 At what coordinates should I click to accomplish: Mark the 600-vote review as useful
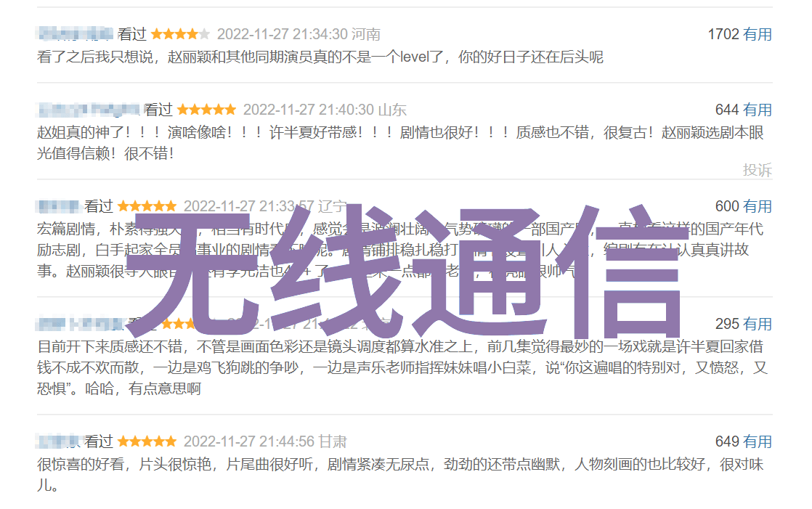757,206
